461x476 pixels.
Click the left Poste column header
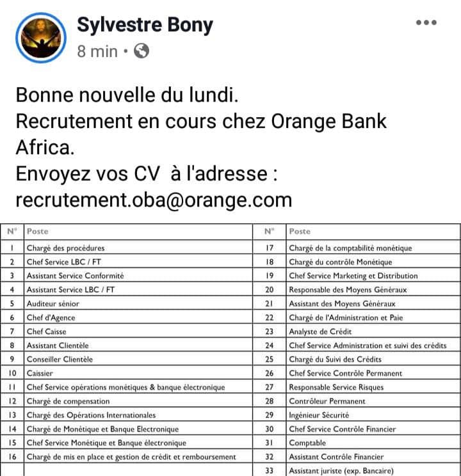[x=38, y=232]
